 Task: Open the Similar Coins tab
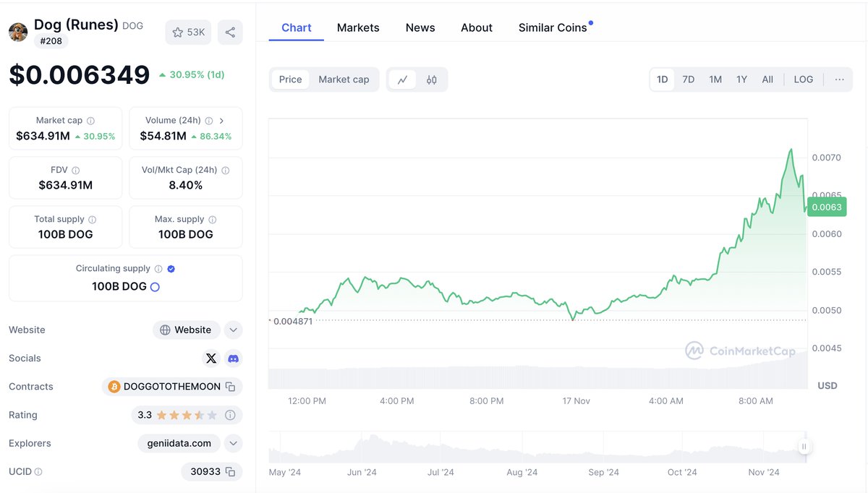pos(553,27)
